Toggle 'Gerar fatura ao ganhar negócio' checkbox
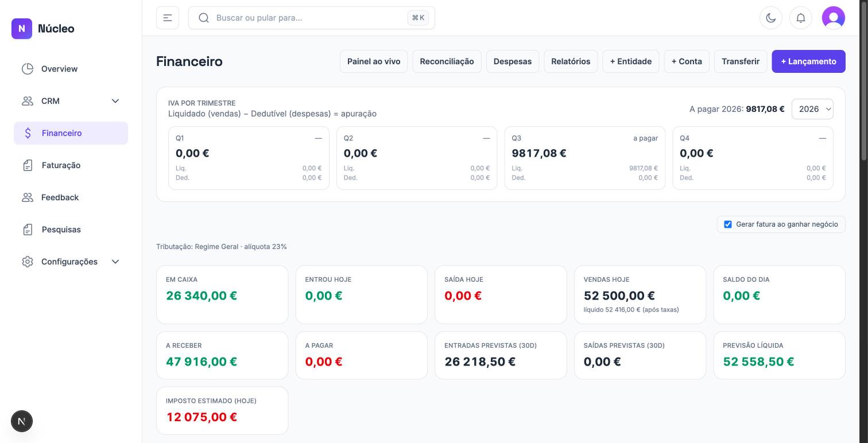 coord(728,224)
